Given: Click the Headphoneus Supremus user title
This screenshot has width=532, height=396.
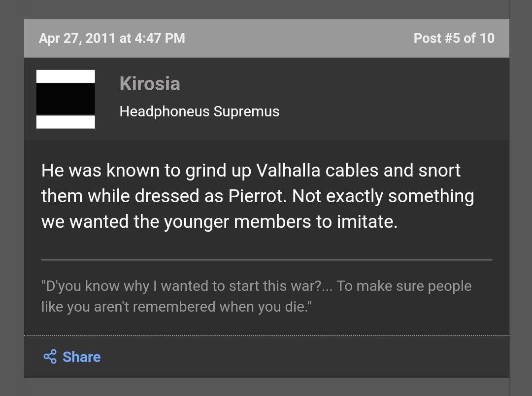Looking at the screenshot, I should pyautogui.click(x=199, y=111).
